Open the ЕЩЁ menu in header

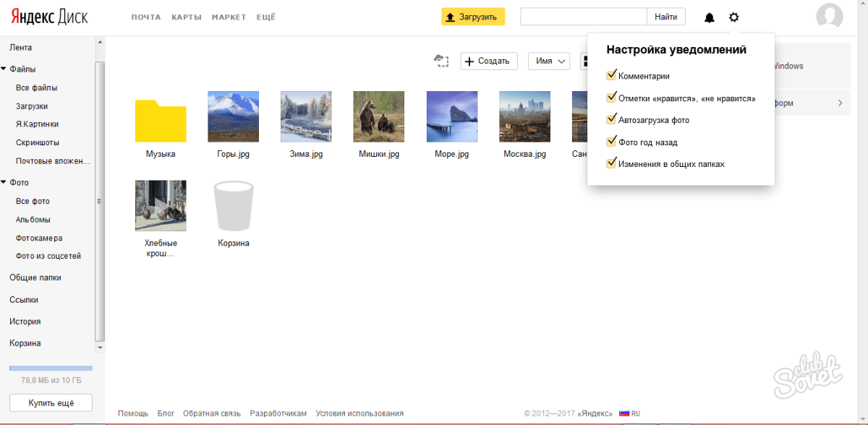265,17
